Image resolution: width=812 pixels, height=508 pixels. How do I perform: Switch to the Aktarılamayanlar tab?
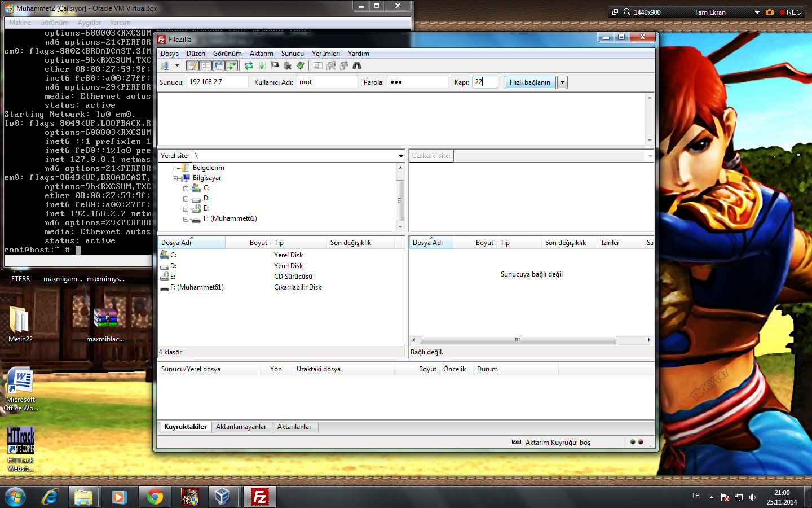coord(241,427)
